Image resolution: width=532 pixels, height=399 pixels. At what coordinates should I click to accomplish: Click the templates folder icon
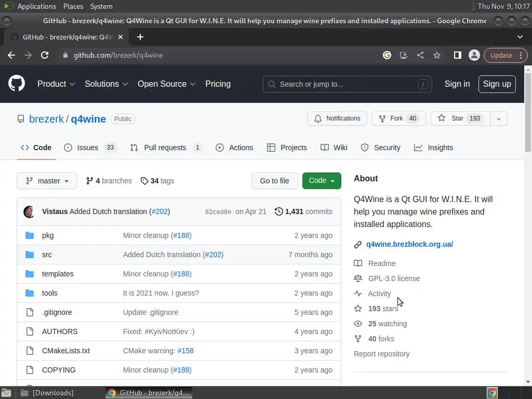point(30,273)
